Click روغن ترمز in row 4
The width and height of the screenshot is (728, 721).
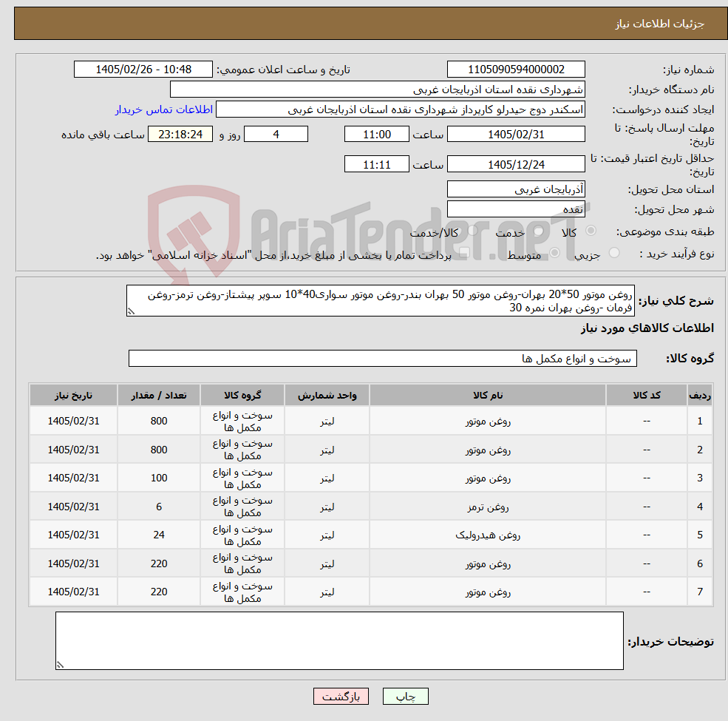tap(488, 507)
